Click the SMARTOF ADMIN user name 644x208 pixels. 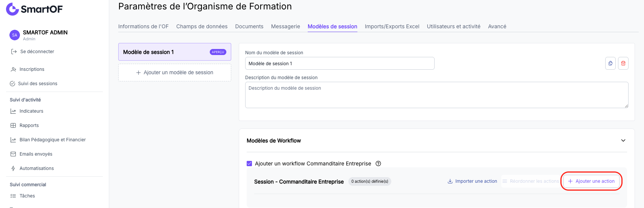(x=45, y=32)
